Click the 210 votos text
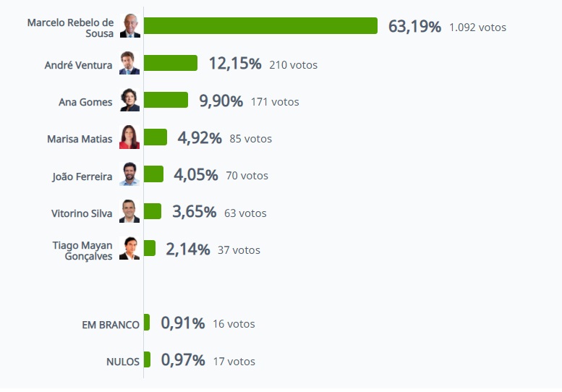Screen dimensions: 562x392 click(293, 65)
